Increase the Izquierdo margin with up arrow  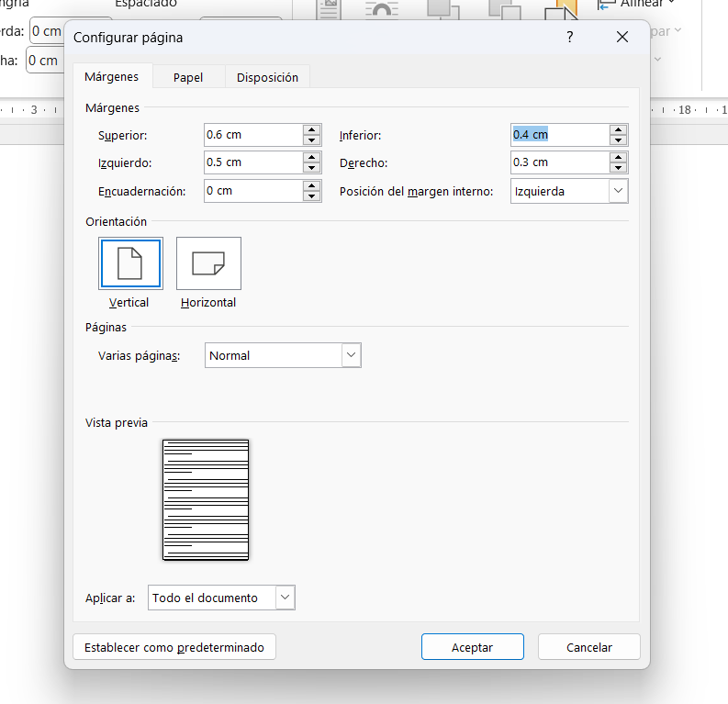pyautogui.click(x=312, y=157)
